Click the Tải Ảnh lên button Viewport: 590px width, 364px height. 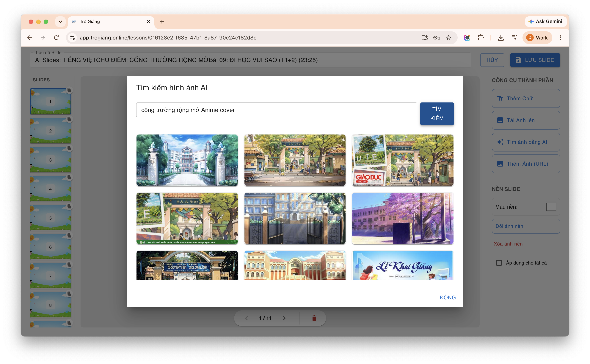click(526, 120)
